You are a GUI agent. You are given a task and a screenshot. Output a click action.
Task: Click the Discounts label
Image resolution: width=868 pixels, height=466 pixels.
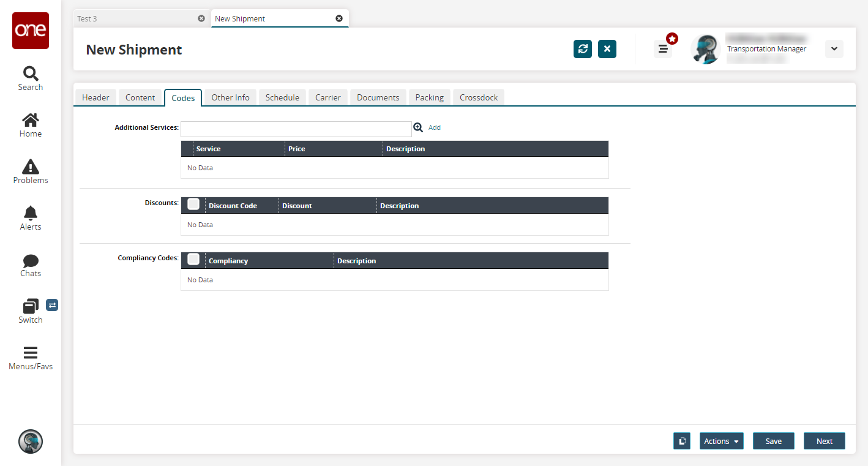click(x=162, y=203)
